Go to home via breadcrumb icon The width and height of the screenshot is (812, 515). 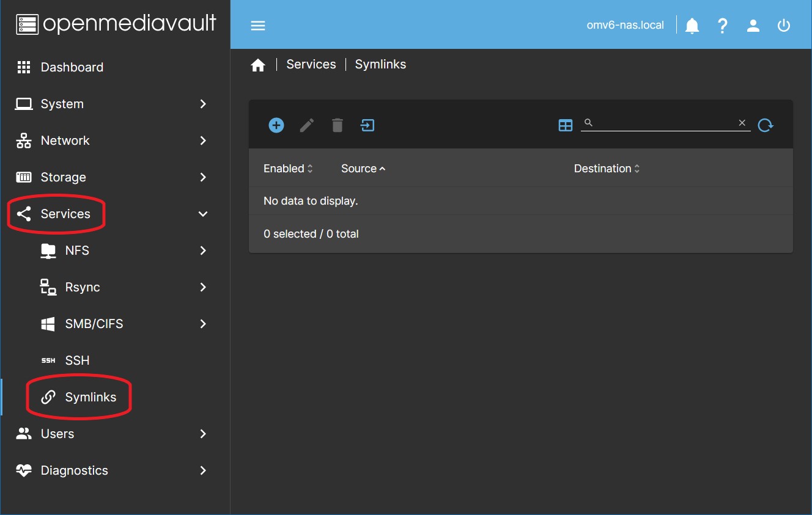coord(258,65)
